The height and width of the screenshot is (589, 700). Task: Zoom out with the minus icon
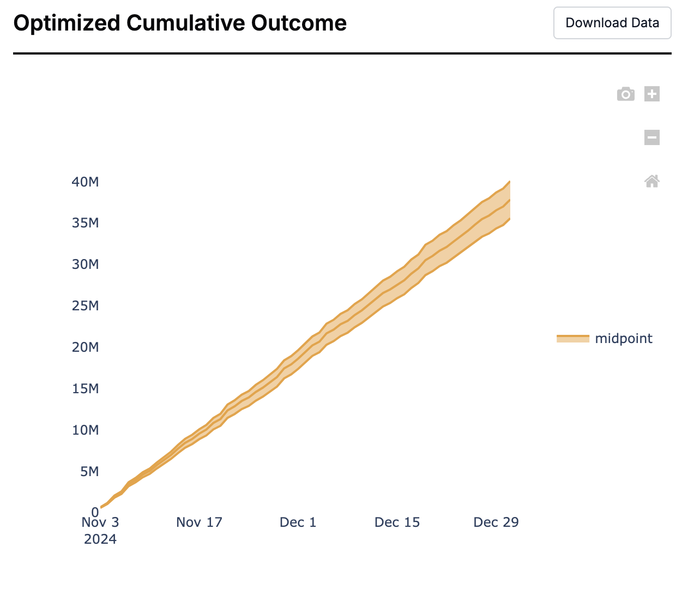(652, 137)
